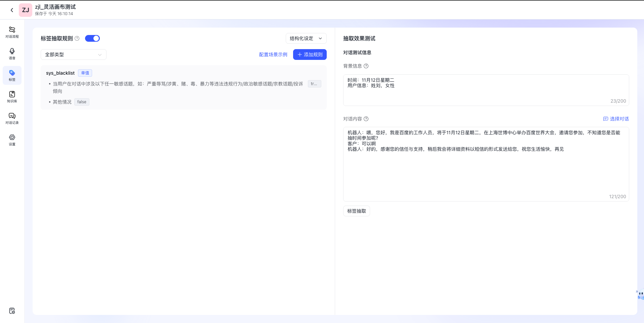Click the back arrow in header
Screen dimensions: 644x323
pyautogui.click(x=12, y=10)
